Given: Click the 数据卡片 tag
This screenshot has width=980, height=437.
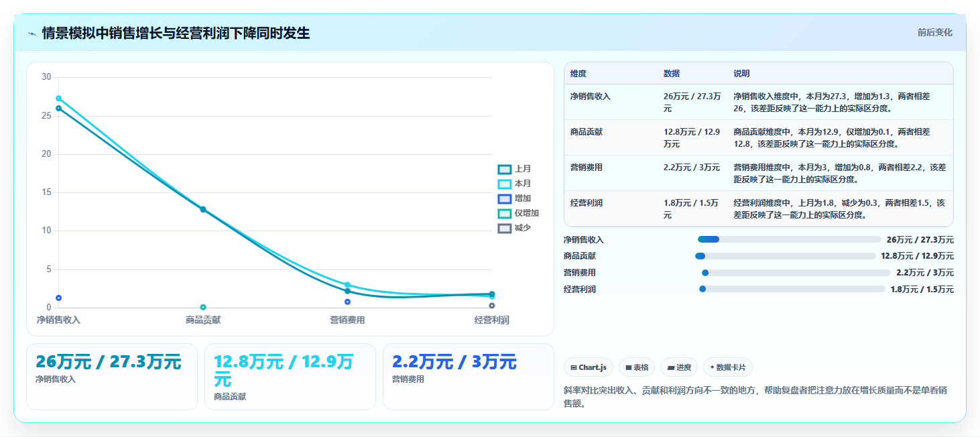Looking at the screenshot, I should [728, 367].
